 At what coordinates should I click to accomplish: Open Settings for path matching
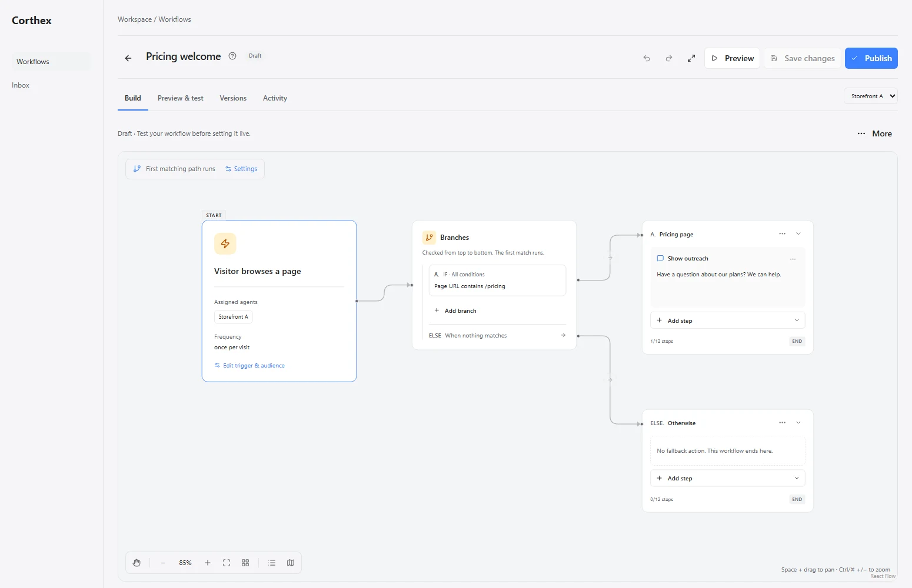241,169
